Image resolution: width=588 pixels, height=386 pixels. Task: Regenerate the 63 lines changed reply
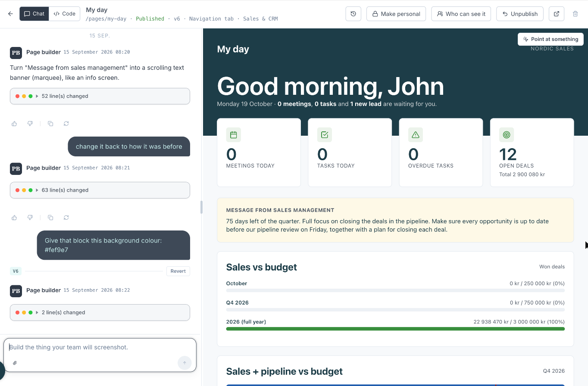click(x=66, y=218)
